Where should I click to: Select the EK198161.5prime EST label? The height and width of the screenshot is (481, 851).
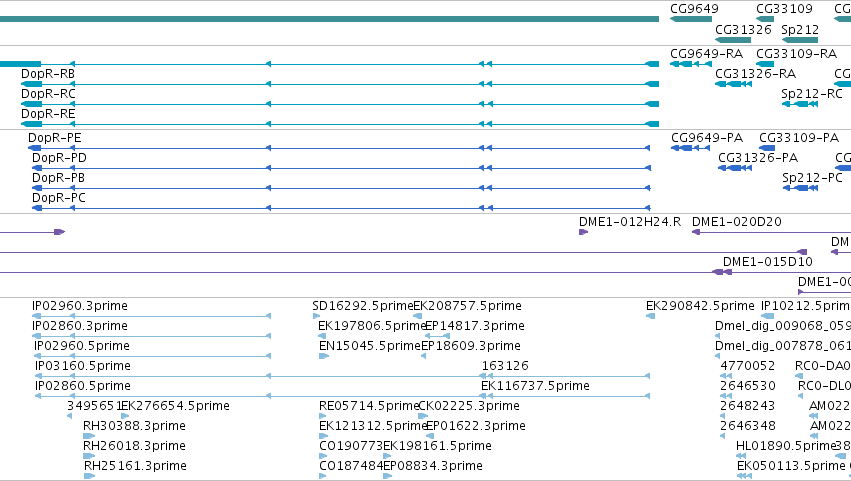[437, 446]
